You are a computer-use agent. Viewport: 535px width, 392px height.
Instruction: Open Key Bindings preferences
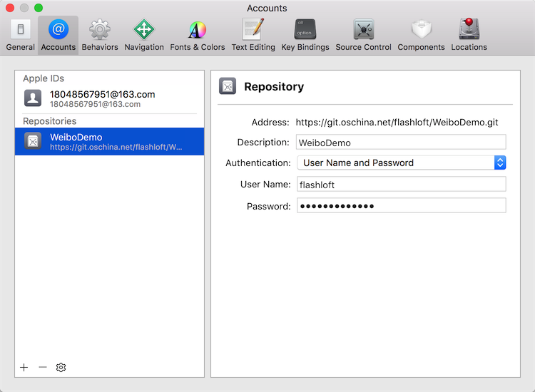[305, 35]
